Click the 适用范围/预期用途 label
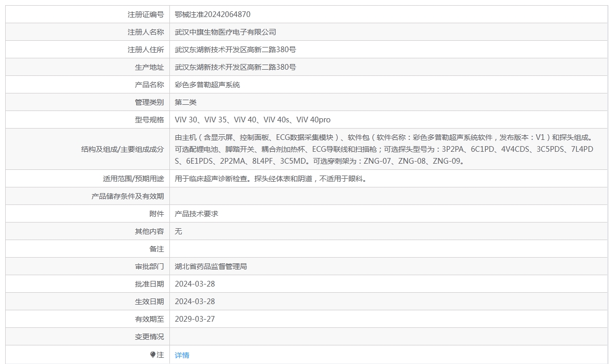614x364 pixels. point(133,179)
